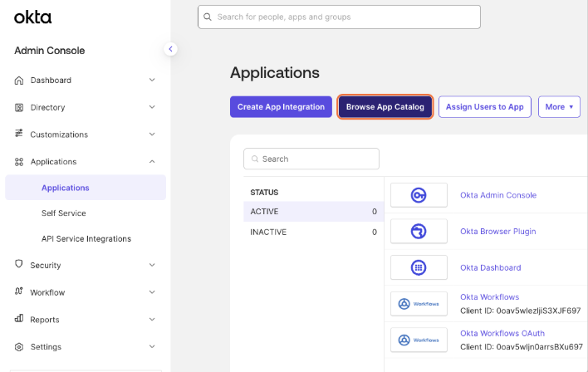The width and height of the screenshot is (588, 372).
Task: Collapse the Applications menu chevron
Action: point(152,162)
